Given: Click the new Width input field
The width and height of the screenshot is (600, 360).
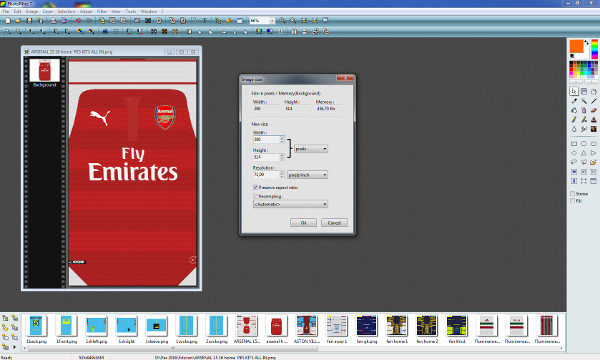Looking at the screenshot, I should [266, 140].
